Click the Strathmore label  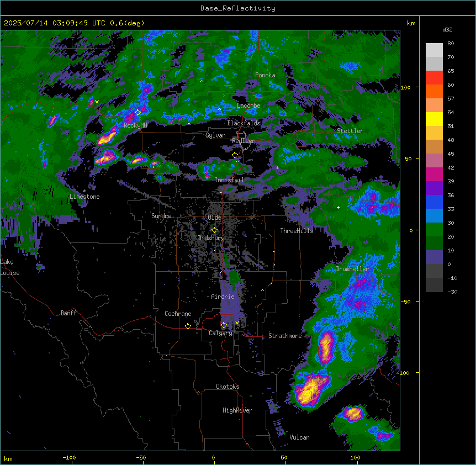click(x=285, y=336)
